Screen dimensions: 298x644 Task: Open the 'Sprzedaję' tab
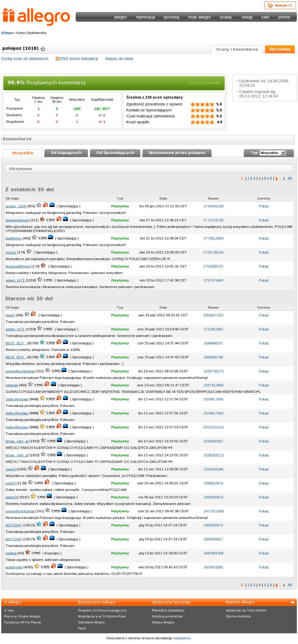coord(280,49)
